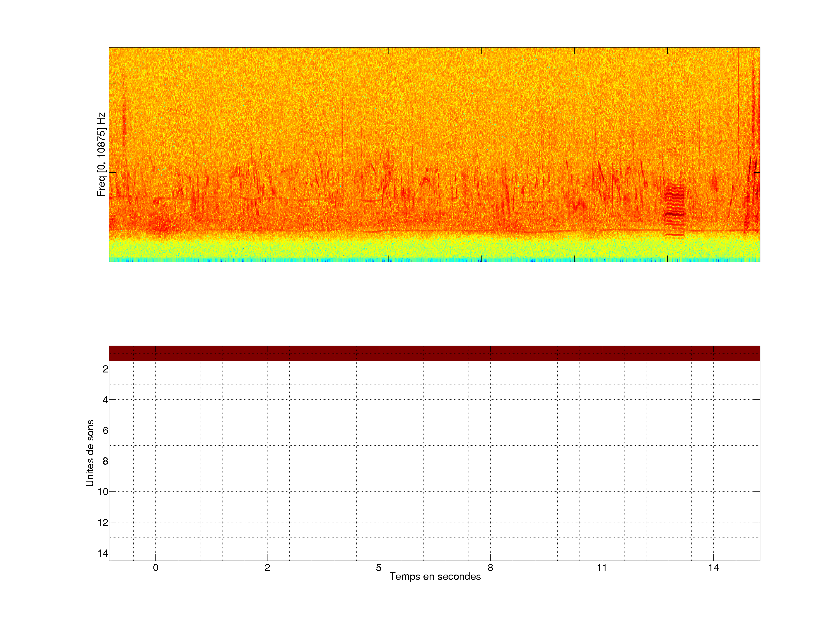Click the x-axis tick label '2'

[x=267, y=568]
